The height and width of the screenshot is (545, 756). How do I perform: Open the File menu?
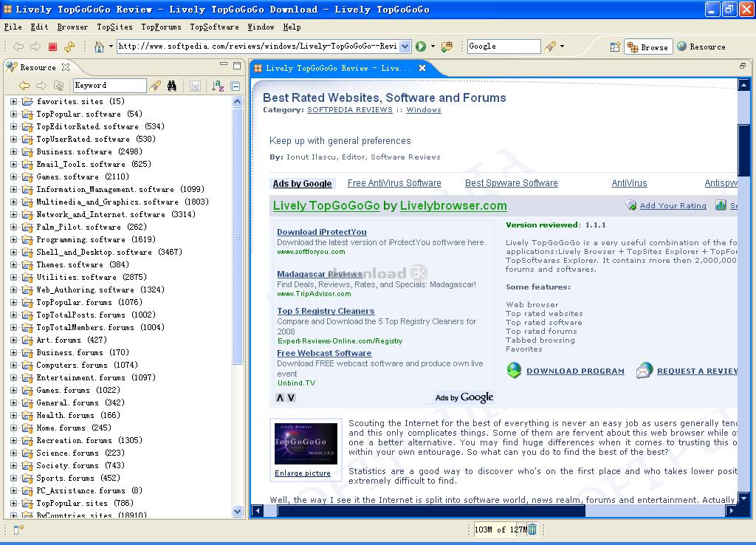(13, 27)
